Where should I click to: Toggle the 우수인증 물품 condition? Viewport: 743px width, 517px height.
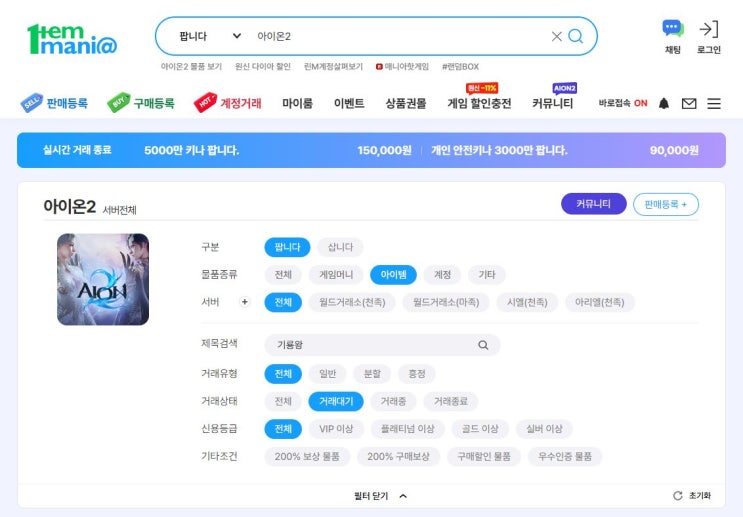point(565,456)
